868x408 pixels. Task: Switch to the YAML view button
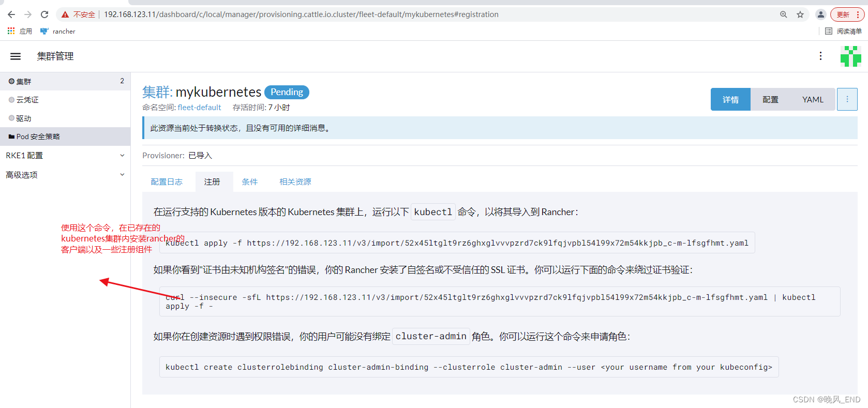pos(813,99)
